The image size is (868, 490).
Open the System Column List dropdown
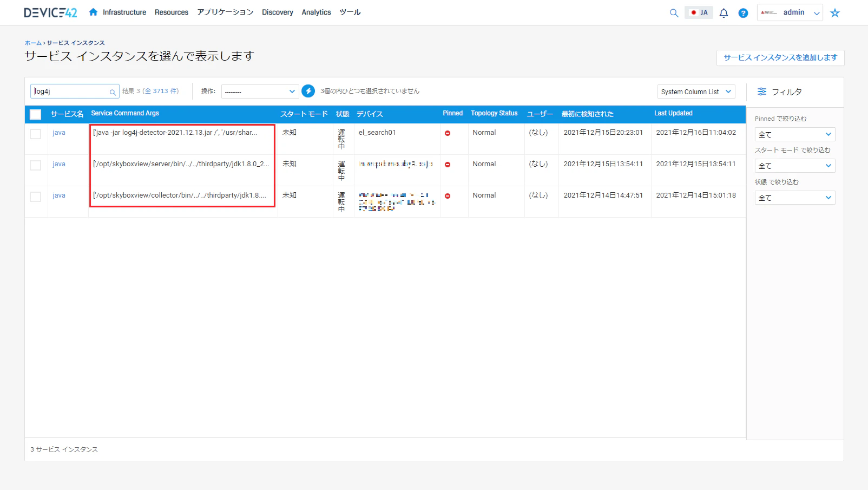(x=696, y=92)
